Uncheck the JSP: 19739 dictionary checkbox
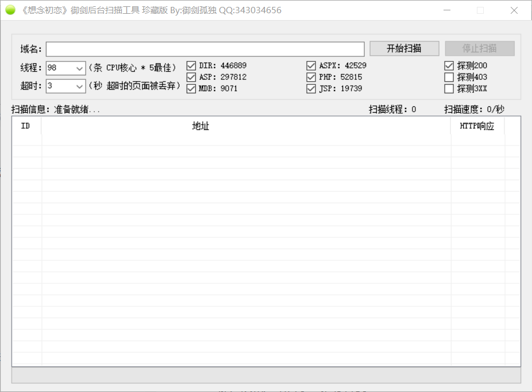This screenshot has height=392, width=532. [x=311, y=88]
